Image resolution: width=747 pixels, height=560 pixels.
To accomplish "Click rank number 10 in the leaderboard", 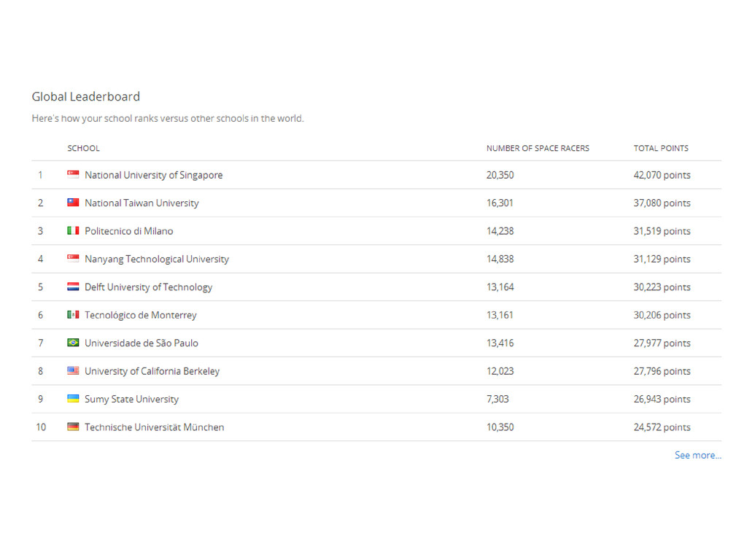I will [x=41, y=427].
